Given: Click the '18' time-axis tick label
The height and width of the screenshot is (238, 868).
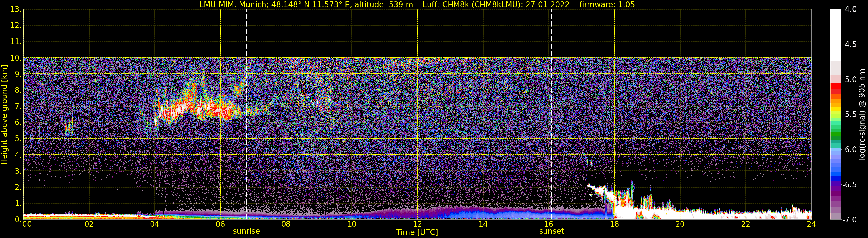Looking at the screenshot, I should tap(615, 224).
